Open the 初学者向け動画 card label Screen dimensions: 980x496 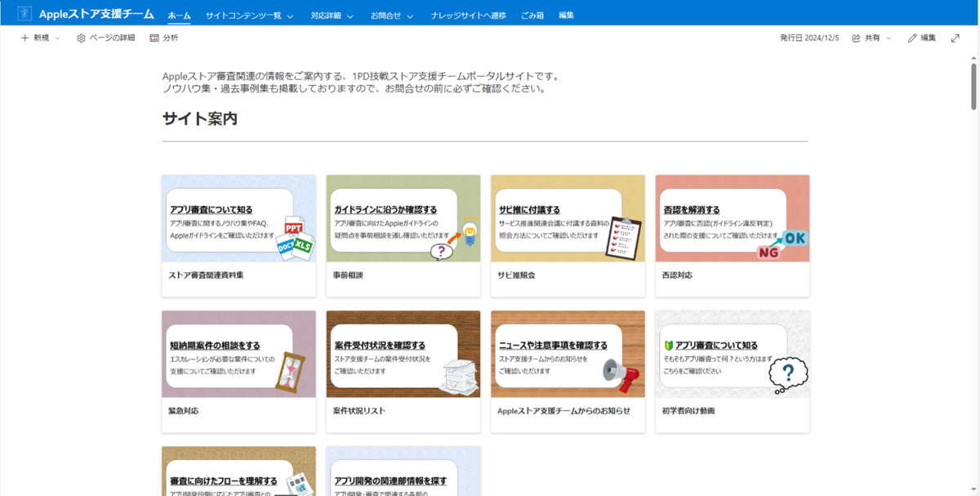(688, 411)
